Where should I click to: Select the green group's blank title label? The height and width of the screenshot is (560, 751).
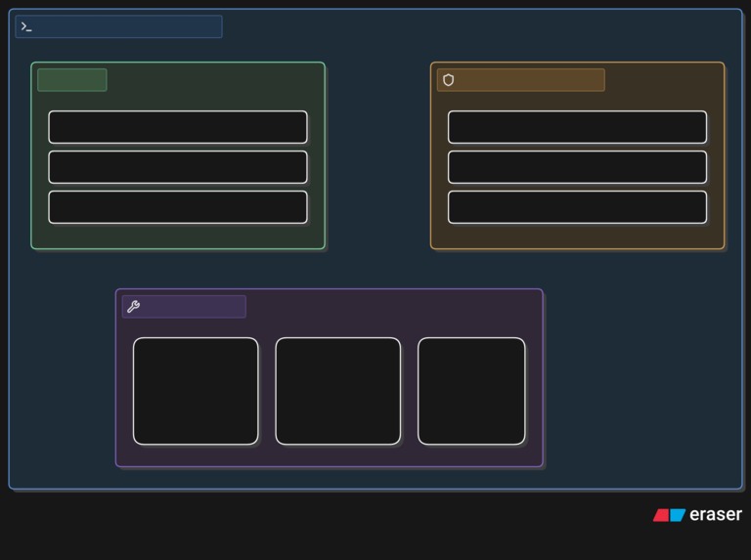tap(72, 80)
